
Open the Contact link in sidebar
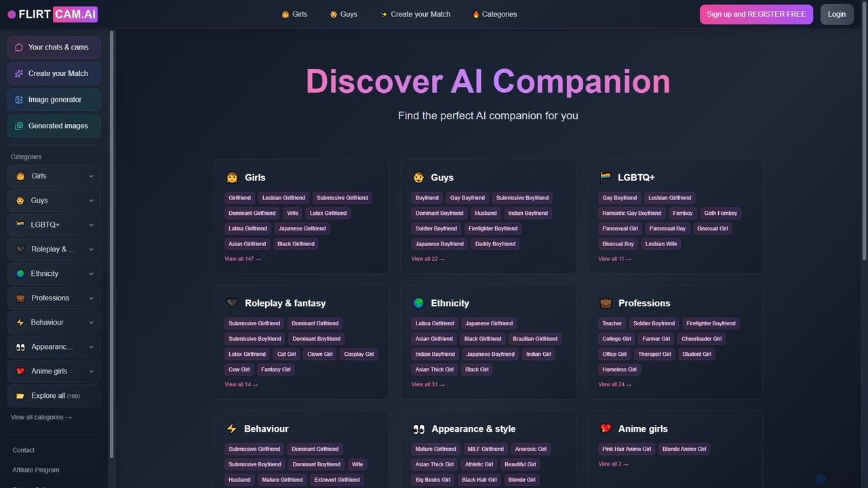24,450
